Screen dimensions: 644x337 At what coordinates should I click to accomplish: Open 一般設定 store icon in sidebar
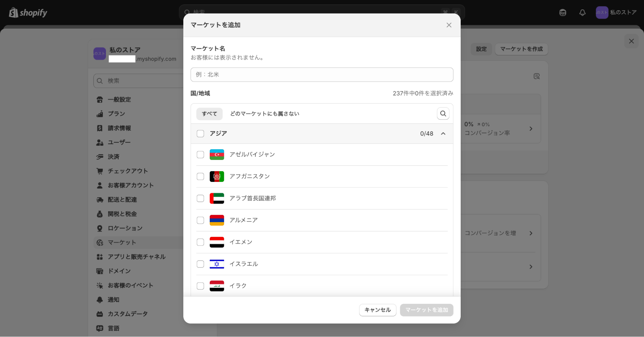(x=100, y=100)
